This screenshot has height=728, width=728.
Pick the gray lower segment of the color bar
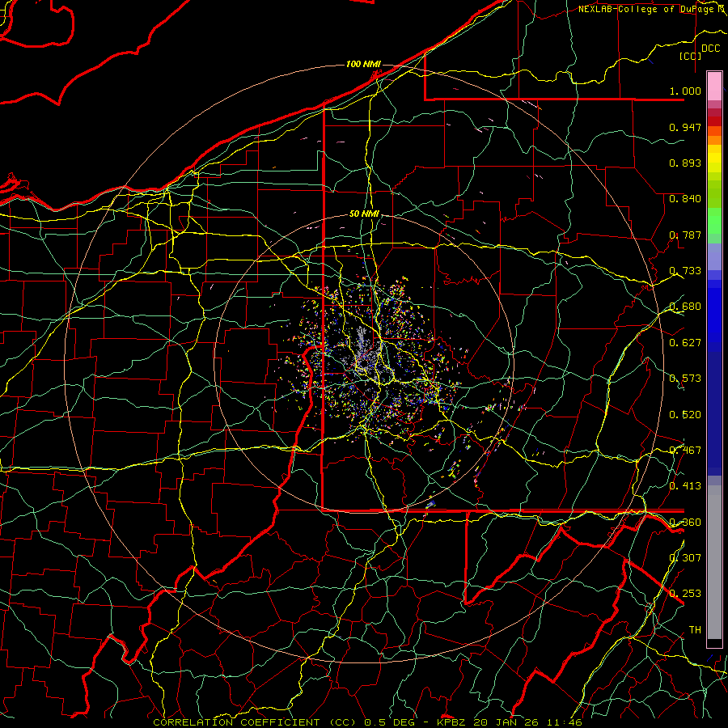714,566
